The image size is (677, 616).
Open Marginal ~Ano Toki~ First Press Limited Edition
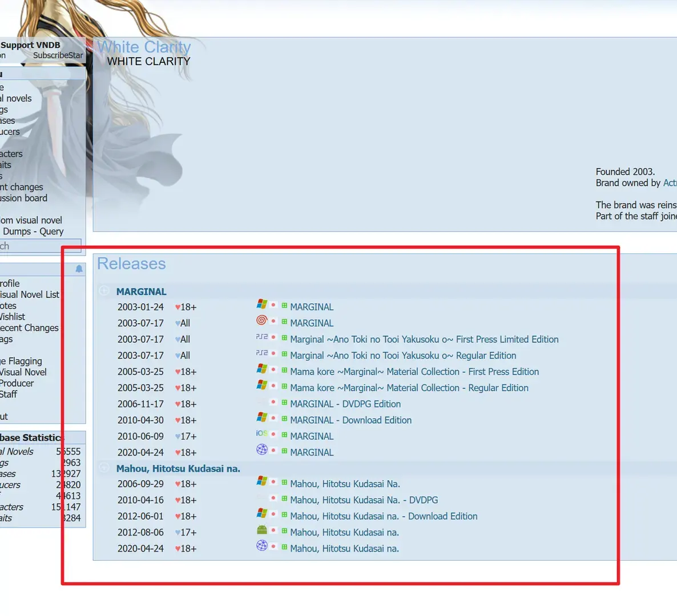point(424,339)
